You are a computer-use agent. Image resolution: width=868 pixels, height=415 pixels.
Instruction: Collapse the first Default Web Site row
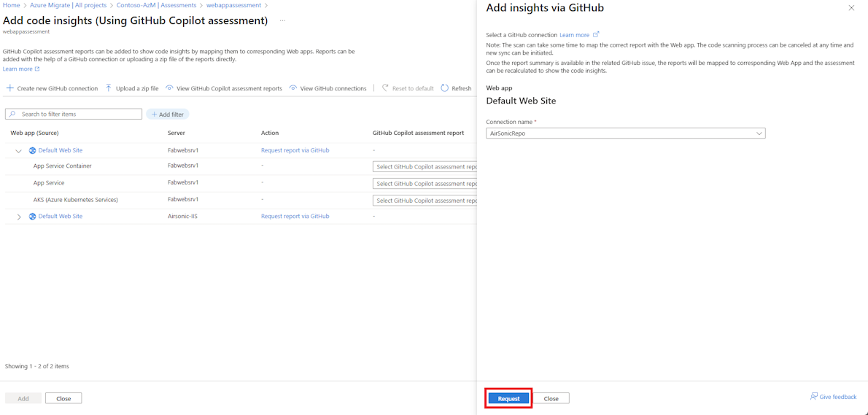[19, 151]
